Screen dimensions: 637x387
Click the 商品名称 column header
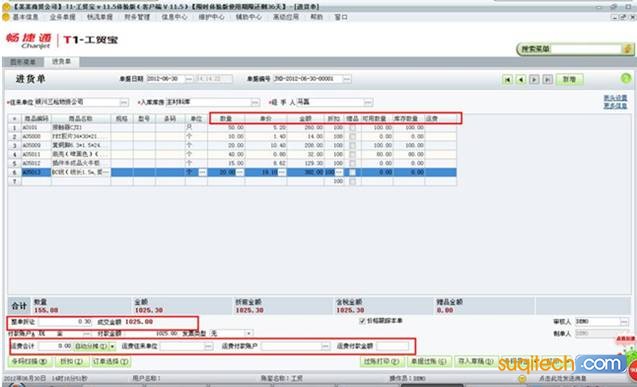click(80, 119)
